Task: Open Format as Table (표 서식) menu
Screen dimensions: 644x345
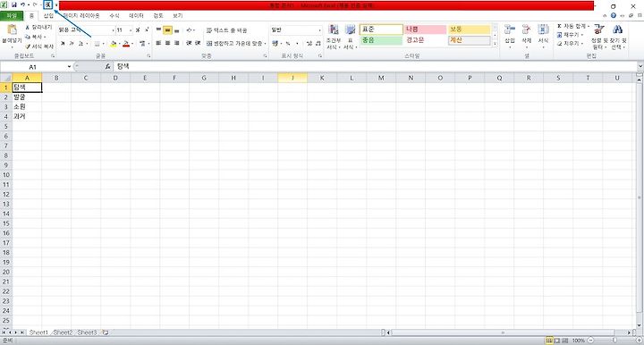Action: click(350, 37)
